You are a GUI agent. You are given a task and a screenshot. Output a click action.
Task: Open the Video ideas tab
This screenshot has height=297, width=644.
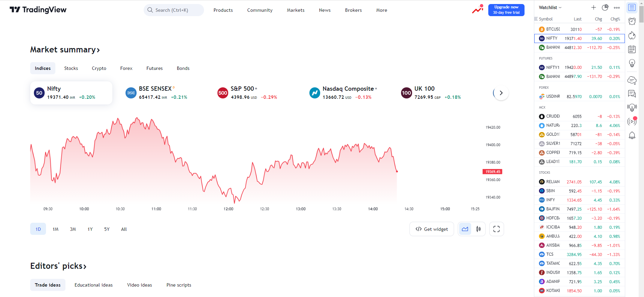[x=140, y=285]
